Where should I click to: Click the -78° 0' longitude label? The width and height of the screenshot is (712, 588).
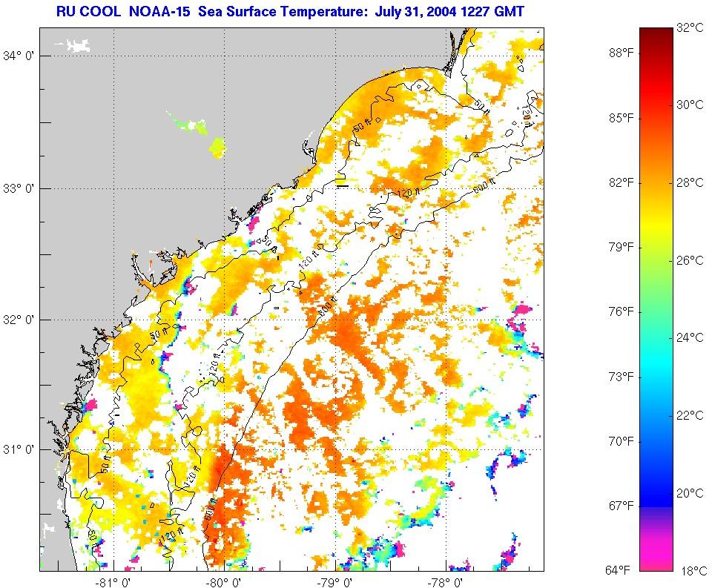coord(446,581)
